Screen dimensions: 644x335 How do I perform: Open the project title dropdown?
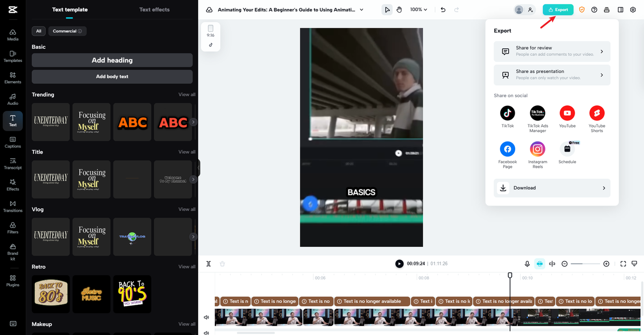(x=361, y=9)
